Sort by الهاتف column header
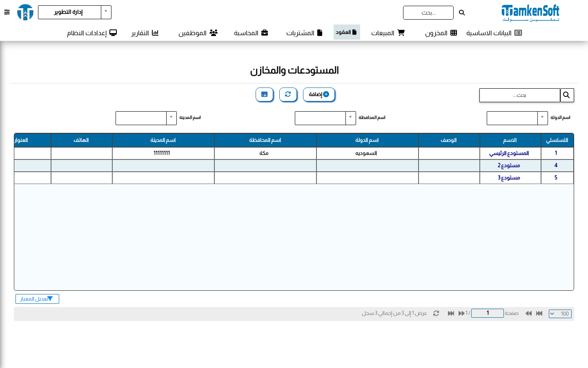The height and width of the screenshot is (368, 588). pyautogui.click(x=81, y=140)
